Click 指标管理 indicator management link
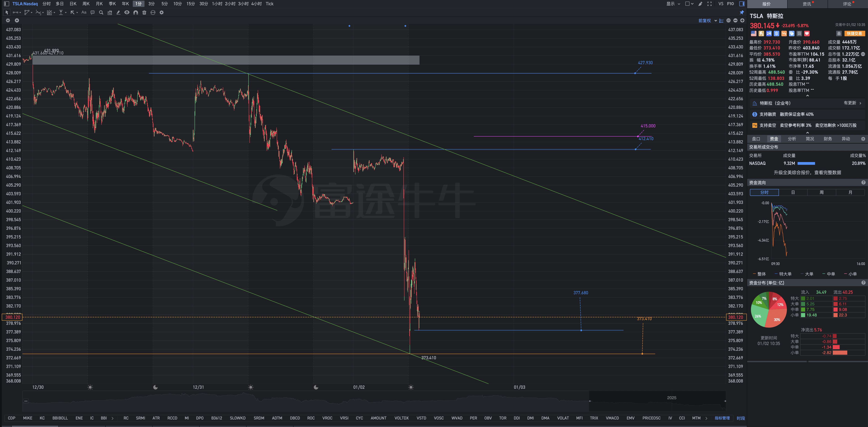Viewport: 868px width, 427px height. pos(722,418)
